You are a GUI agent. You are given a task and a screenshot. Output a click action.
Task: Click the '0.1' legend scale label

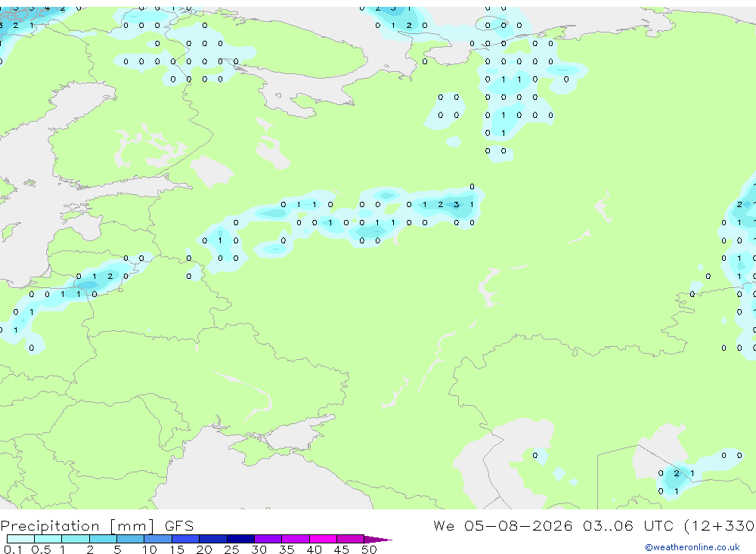[x=13, y=549]
